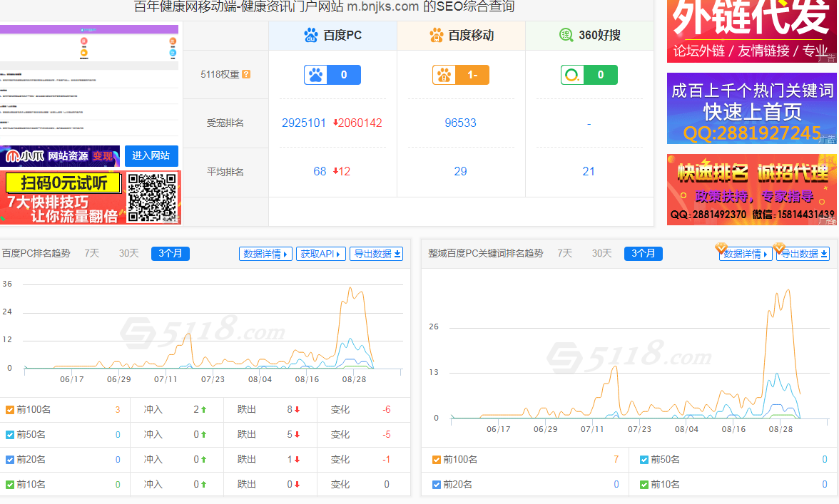Click the 成百上千个热门关键词 ad banner

click(752, 108)
